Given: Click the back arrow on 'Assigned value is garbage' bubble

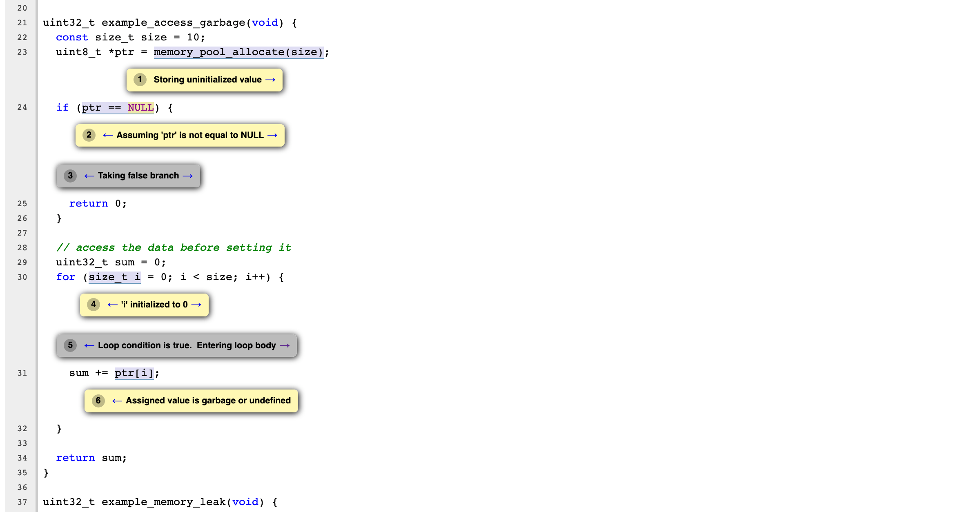Looking at the screenshot, I should point(116,401).
